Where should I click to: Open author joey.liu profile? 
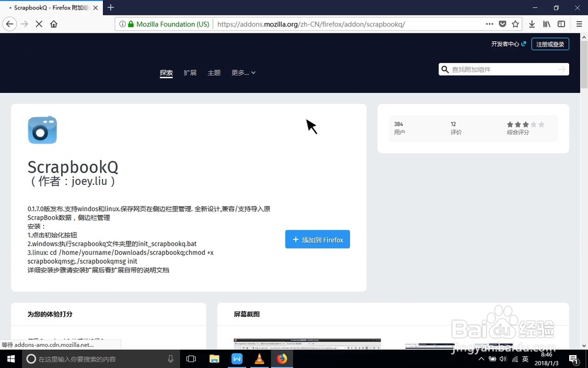pos(89,181)
